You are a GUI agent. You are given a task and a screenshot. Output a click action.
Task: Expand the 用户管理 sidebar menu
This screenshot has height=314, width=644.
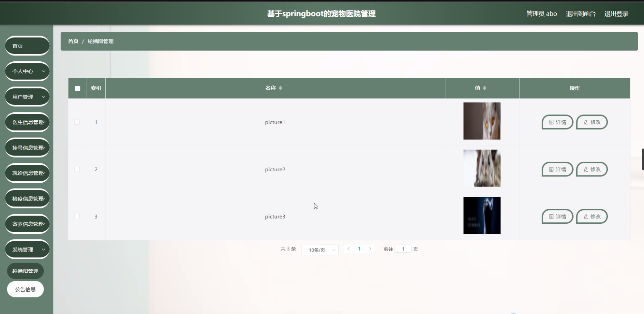point(27,97)
